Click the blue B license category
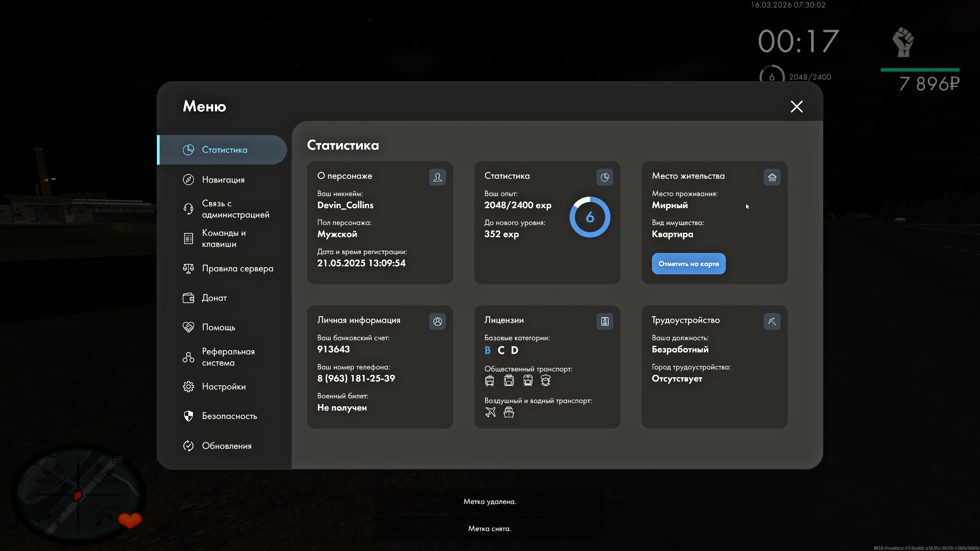The image size is (980, 551). point(487,350)
